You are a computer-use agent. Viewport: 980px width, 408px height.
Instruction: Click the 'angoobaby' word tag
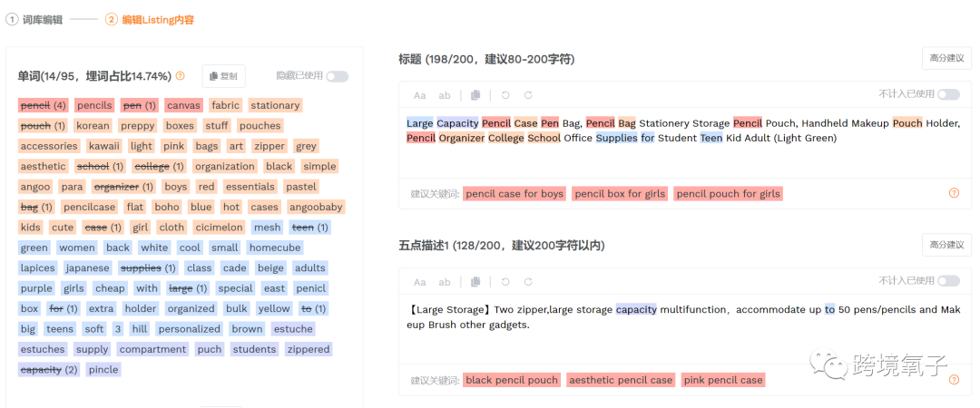click(317, 207)
